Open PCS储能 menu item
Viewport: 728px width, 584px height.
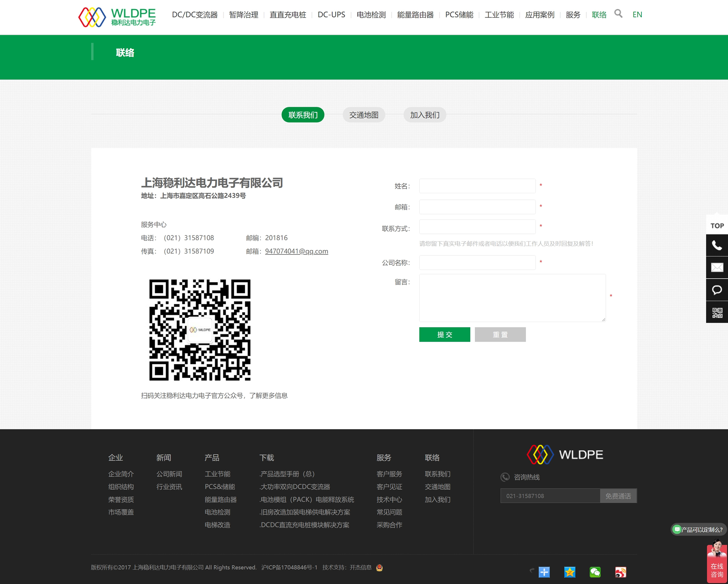(x=459, y=15)
